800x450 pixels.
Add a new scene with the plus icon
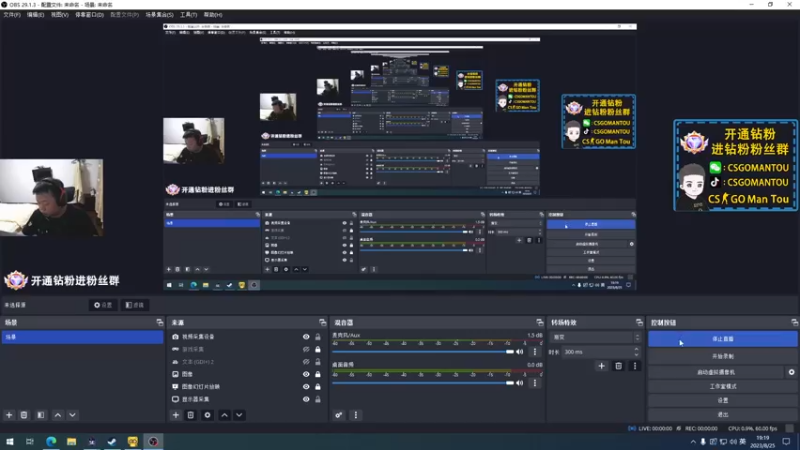pos(9,415)
